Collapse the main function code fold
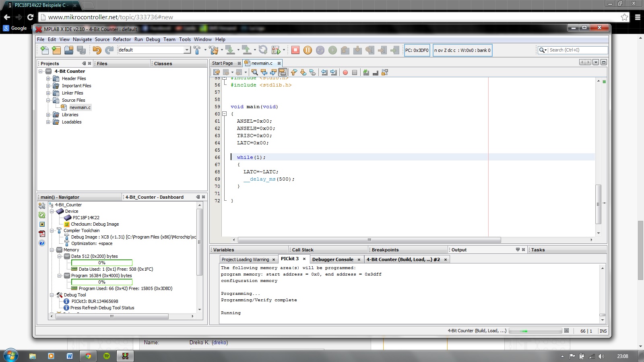This screenshot has height=362, width=644. 225,114
